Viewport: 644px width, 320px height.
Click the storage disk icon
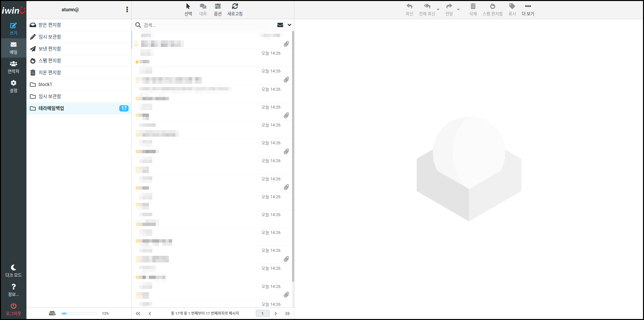[52, 313]
